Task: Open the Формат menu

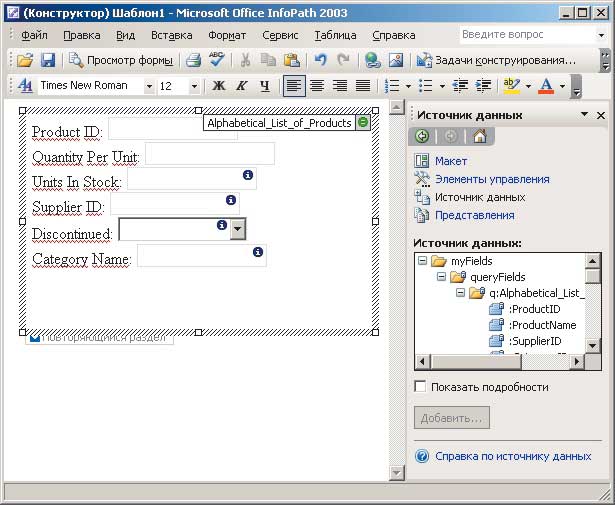Action: coord(227,35)
